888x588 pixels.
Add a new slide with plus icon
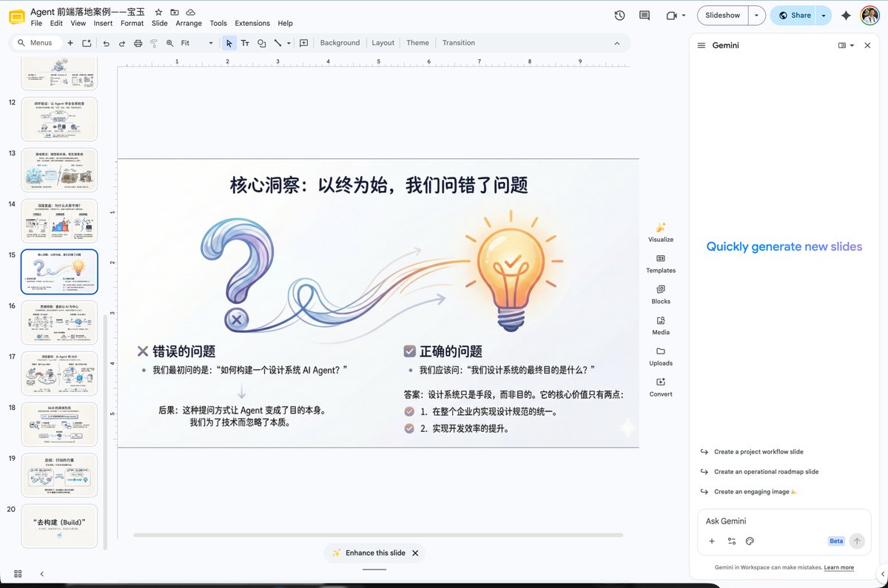tap(70, 43)
